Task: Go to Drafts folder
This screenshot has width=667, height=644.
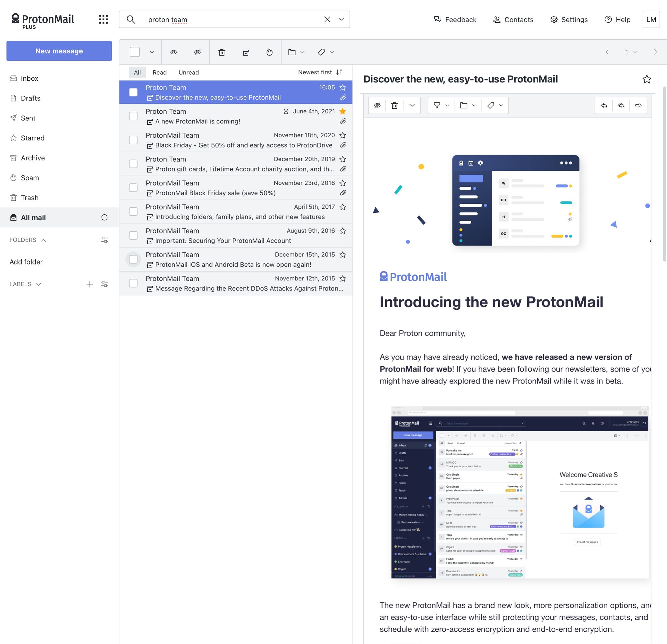Action: 59,98
